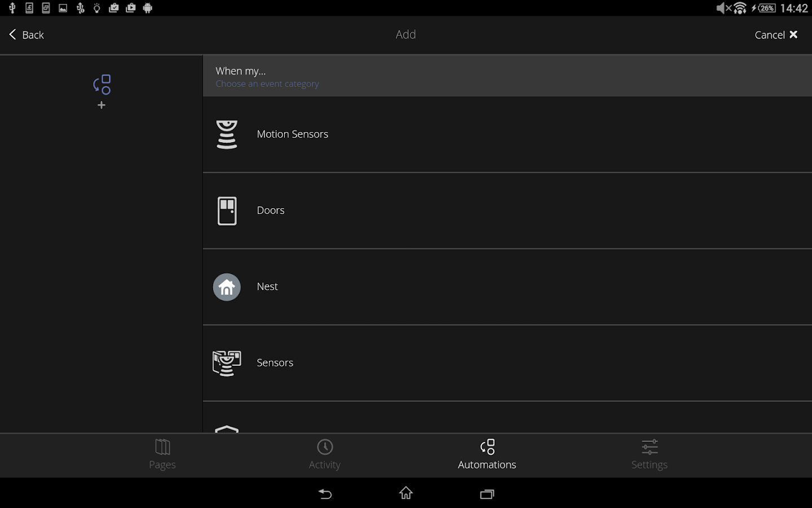Click the Back button

[x=27, y=35]
